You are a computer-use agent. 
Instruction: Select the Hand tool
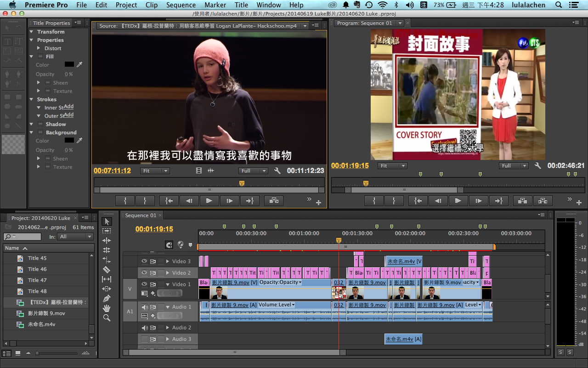tap(107, 308)
